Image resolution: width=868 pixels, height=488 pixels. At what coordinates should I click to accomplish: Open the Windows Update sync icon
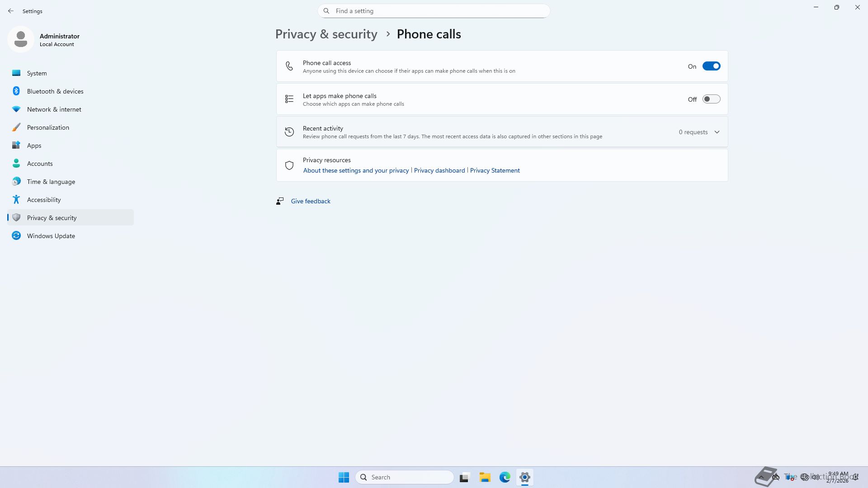point(16,236)
